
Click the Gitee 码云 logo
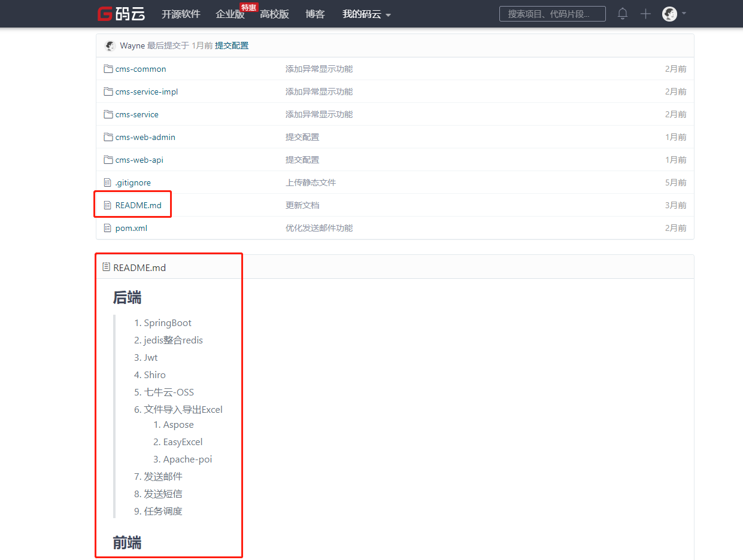click(x=122, y=14)
